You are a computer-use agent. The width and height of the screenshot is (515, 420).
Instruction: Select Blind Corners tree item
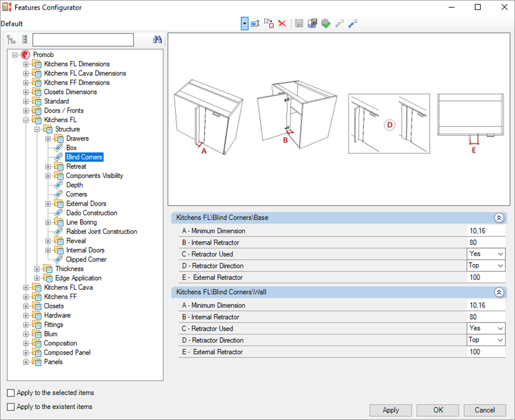point(85,157)
